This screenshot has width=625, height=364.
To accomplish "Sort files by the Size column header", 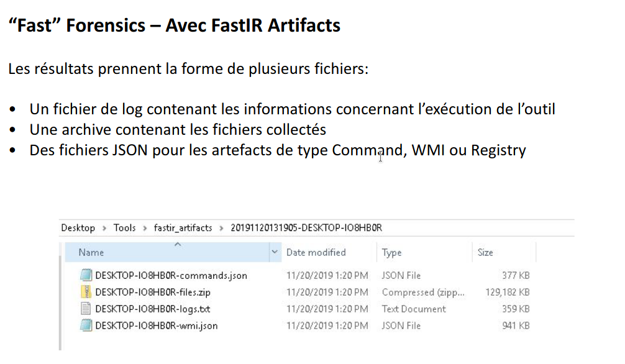I will 485,252.
